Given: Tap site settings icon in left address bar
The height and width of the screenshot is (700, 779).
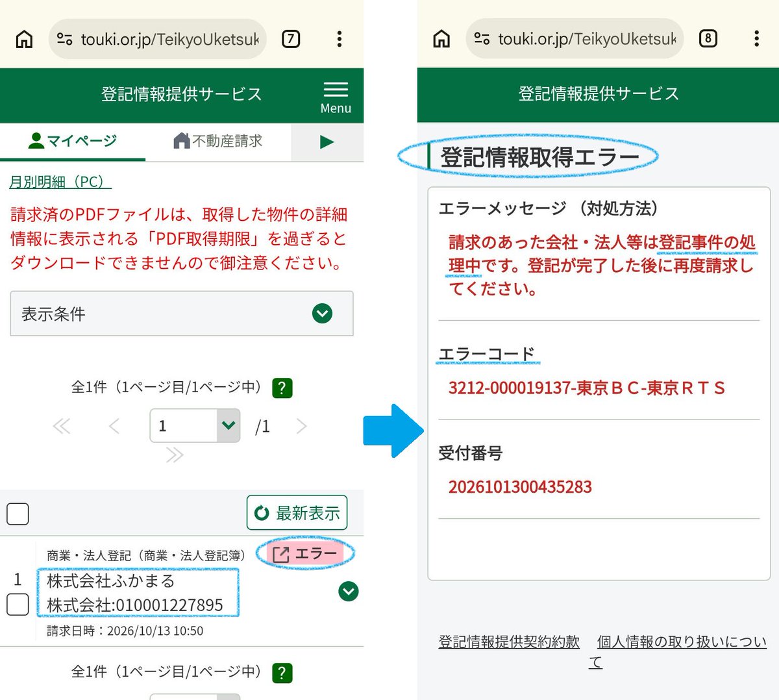Looking at the screenshot, I should pyautogui.click(x=65, y=39).
